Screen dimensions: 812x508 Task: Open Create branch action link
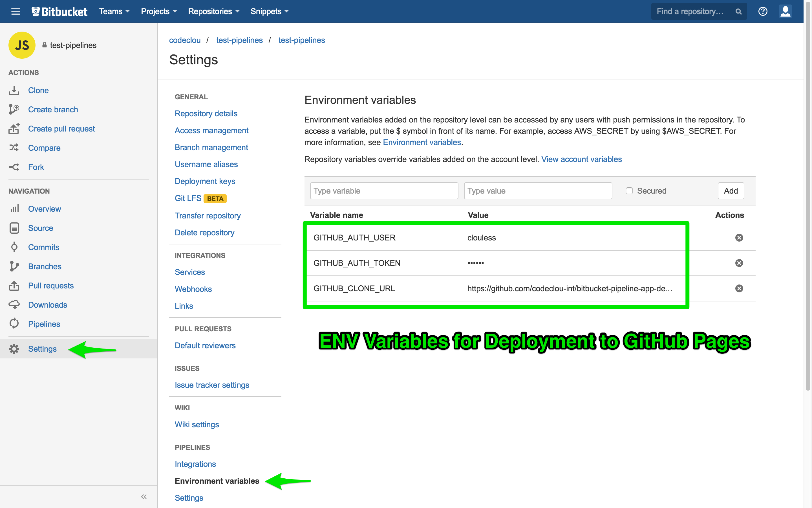coord(53,110)
